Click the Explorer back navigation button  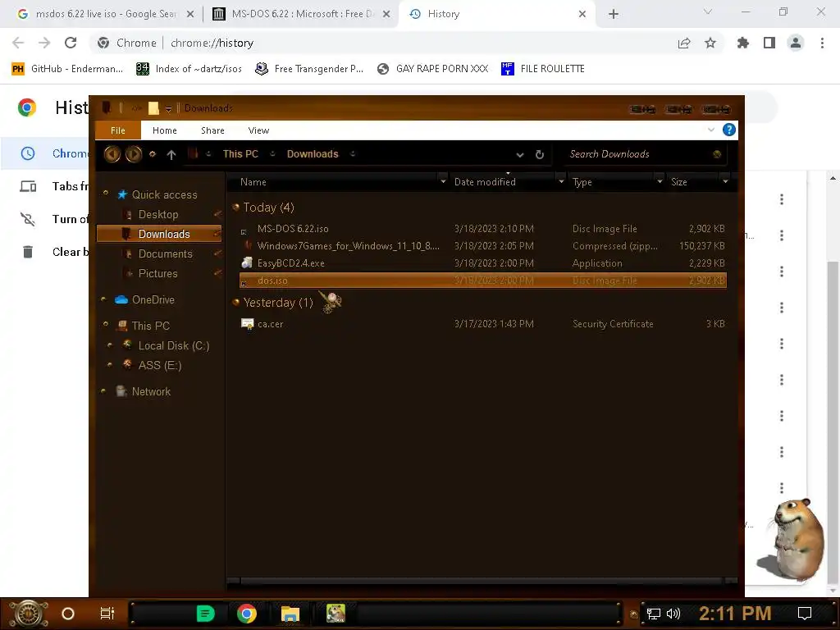point(112,154)
